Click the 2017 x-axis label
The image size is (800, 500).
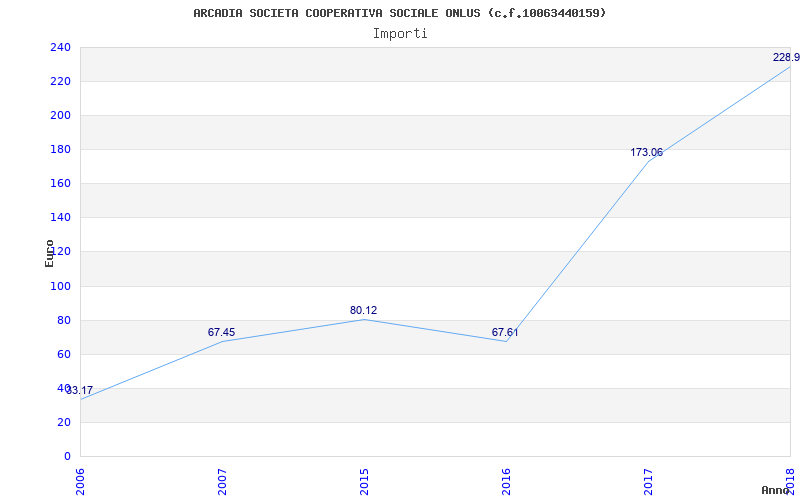[648, 482]
